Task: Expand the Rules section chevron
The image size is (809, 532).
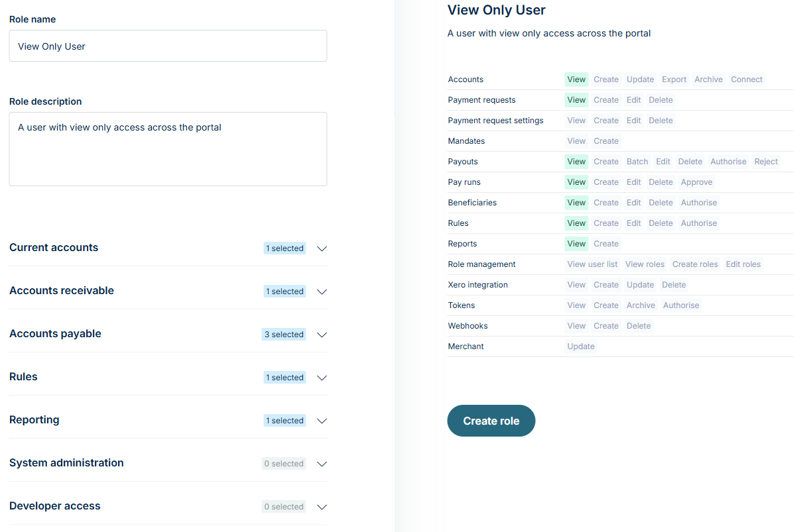Action: (x=322, y=378)
